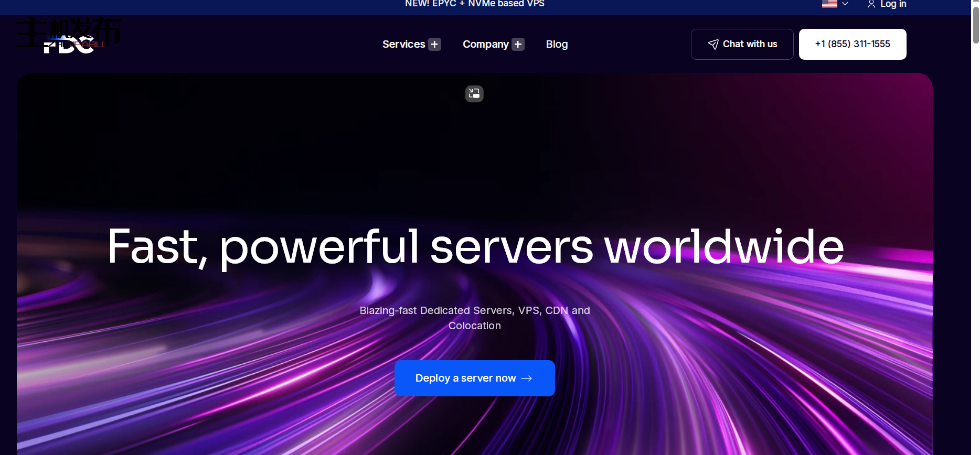This screenshot has width=980, height=455.
Task: Click the FDC logo in the header
Action: pyautogui.click(x=69, y=45)
